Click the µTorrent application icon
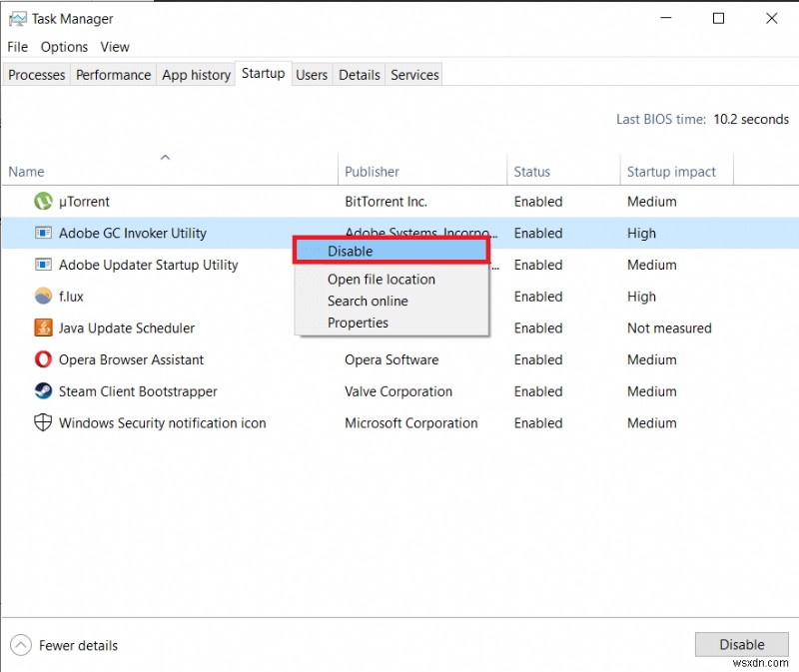 click(42, 202)
